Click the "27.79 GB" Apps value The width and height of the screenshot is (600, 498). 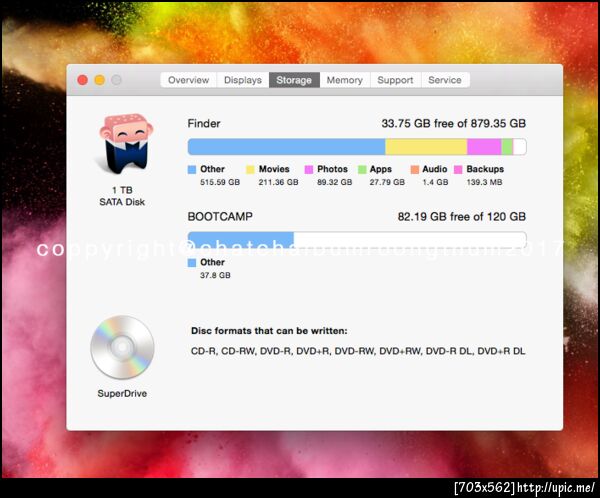coord(387,182)
